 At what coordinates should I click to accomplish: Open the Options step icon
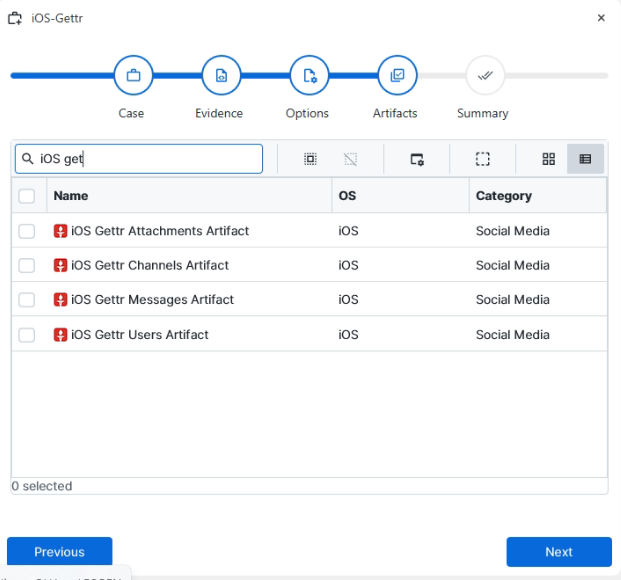(x=309, y=75)
